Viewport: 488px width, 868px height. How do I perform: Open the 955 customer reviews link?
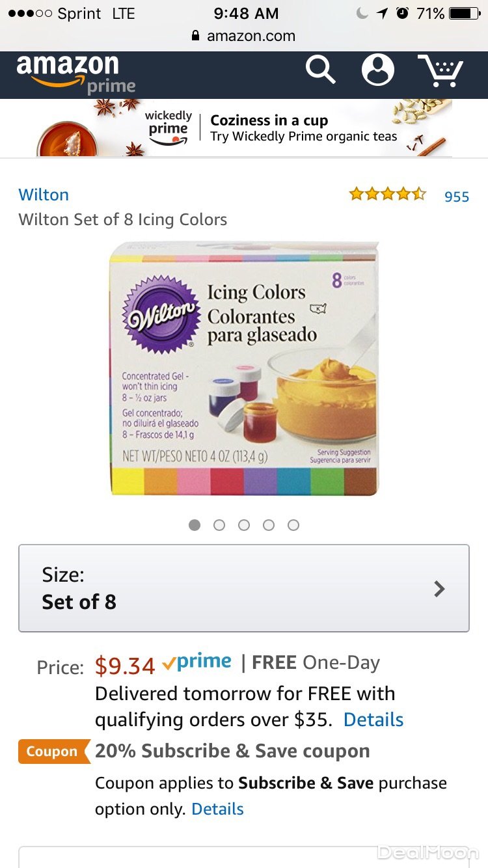(x=456, y=197)
